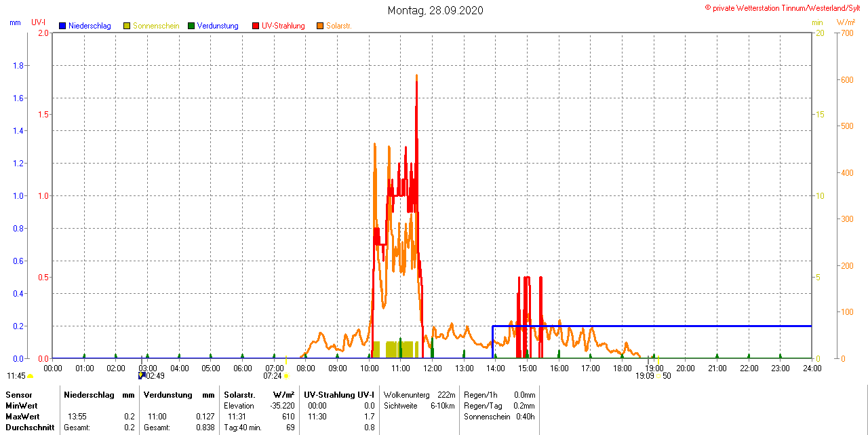
Task: Click the Regen/Tag label
Action: (x=483, y=405)
